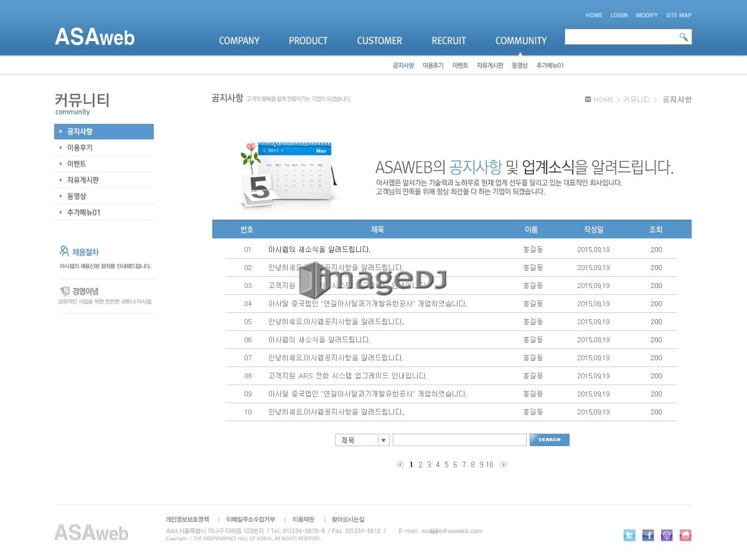The height and width of the screenshot is (560, 747).
Task: Click the magnifier icon in the header search box
Action: pos(684,37)
